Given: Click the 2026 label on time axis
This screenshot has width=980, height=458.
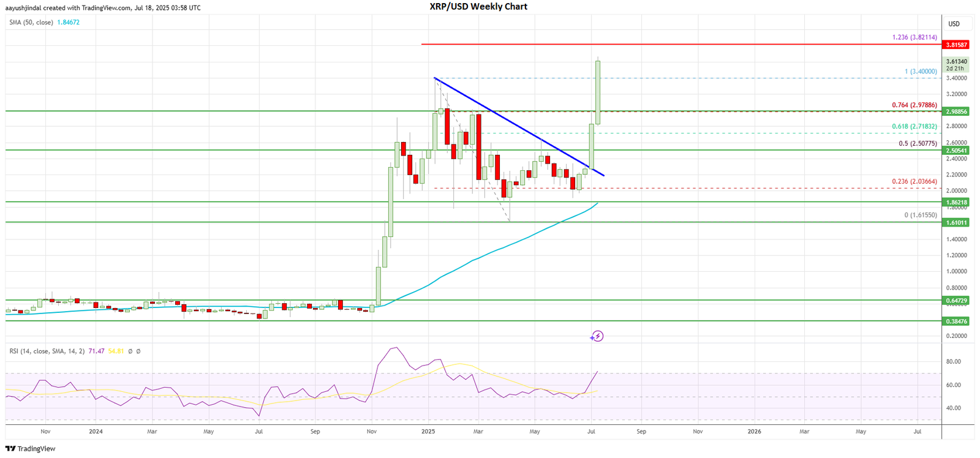Looking at the screenshot, I should (754, 432).
